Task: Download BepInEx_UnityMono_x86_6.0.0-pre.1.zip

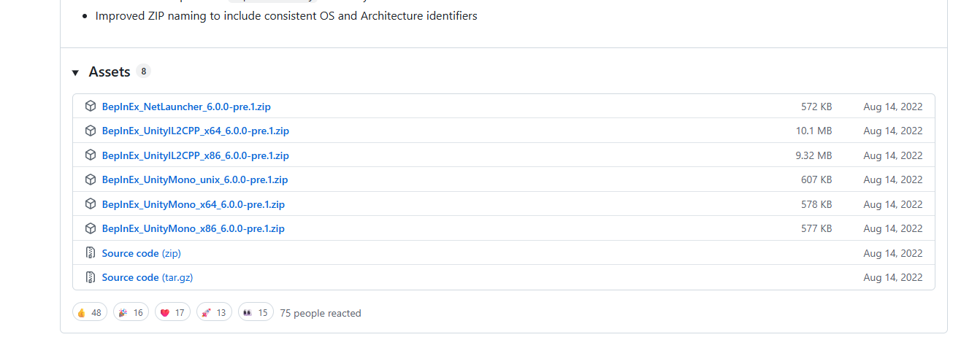Action: coord(193,228)
